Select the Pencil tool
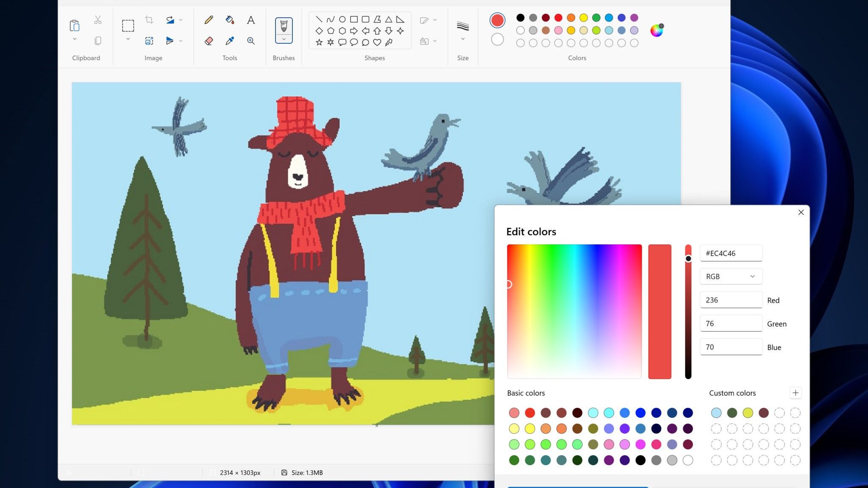This screenshot has width=868, height=488. (209, 20)
